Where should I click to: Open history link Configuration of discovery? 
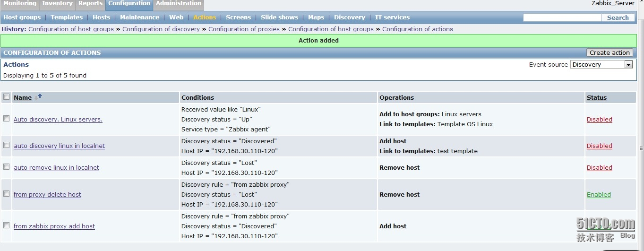pos(161,29)
